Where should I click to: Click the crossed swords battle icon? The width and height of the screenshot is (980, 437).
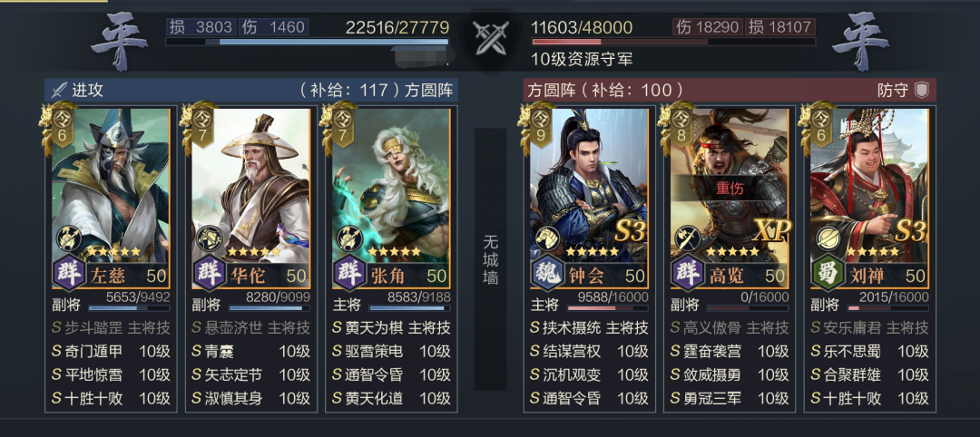489,38
